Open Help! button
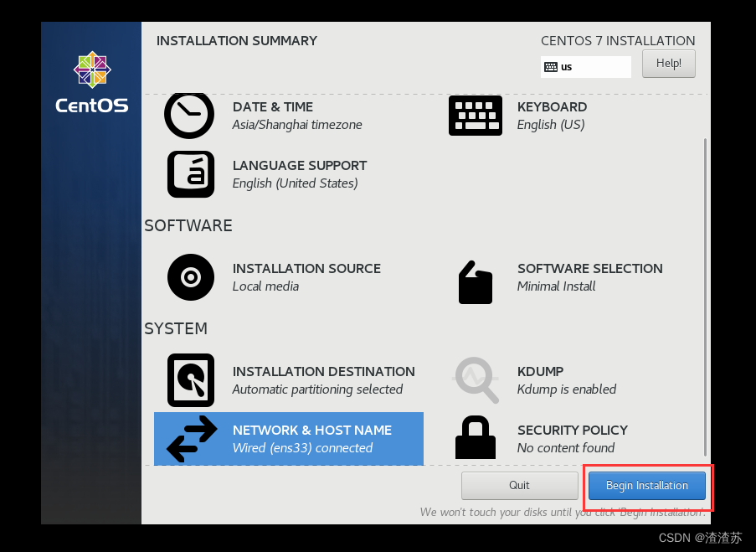This screenshot has width=756, height=552. click(669, 63)
